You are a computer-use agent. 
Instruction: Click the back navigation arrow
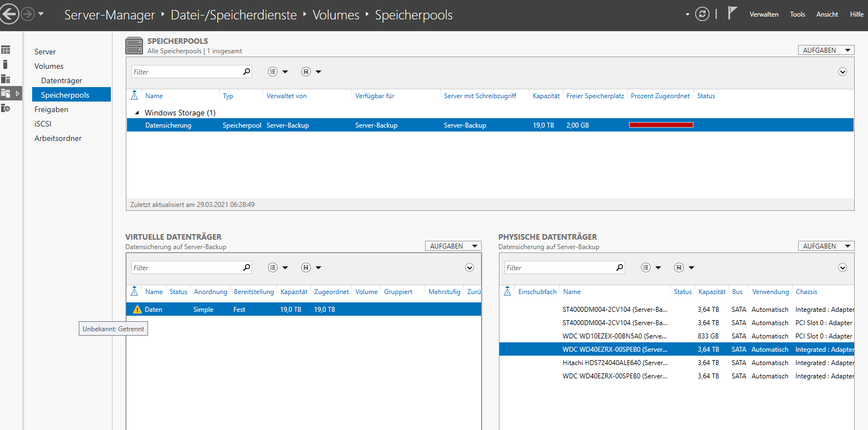(x=9, y=14)
